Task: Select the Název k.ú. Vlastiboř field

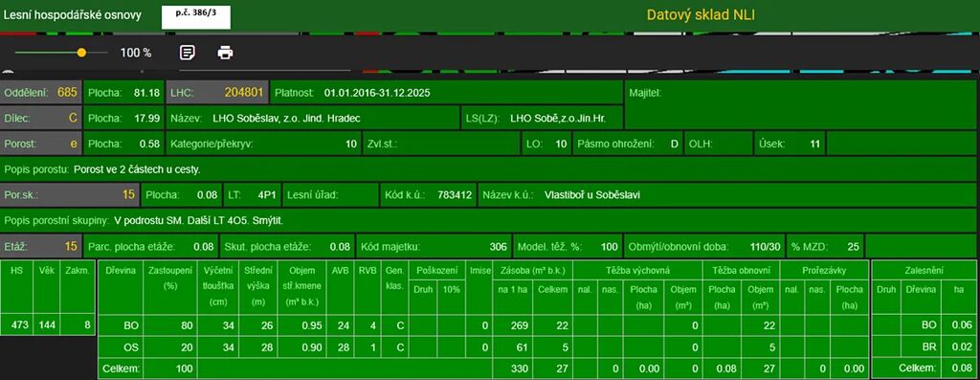Action: tap(728, 195)
